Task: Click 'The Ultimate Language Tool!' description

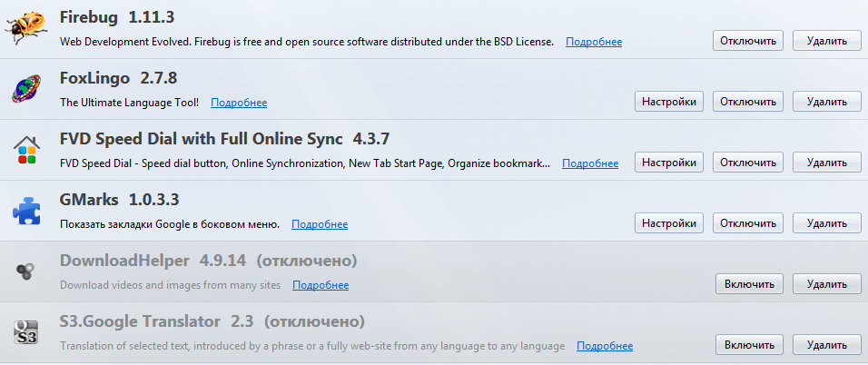Action: coord(129,103)
